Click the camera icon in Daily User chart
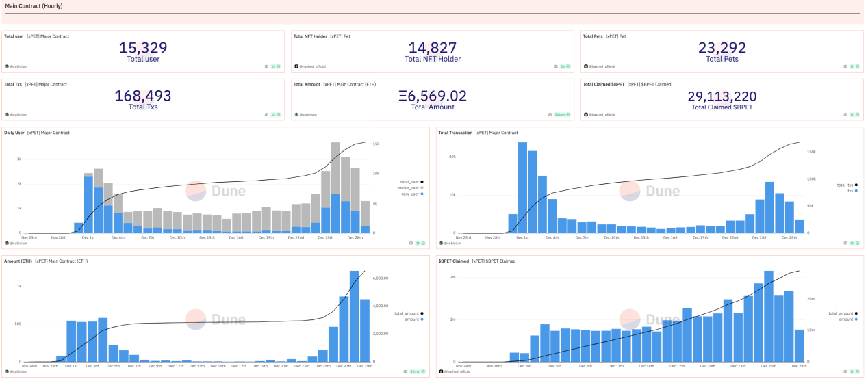Viewport: 868px width, 381px height. [x=411, y=243]
